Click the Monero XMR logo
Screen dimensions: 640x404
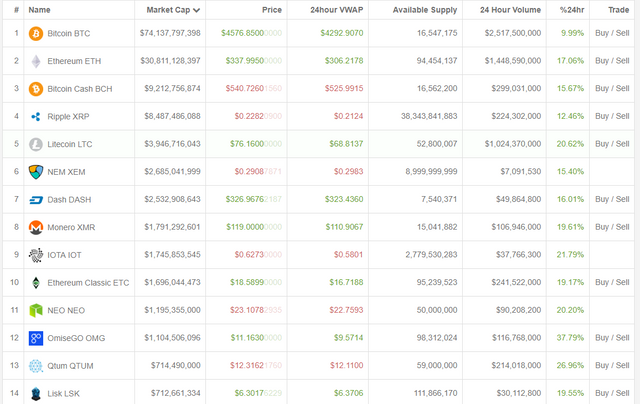pyautogui.click(x=36, y=227)
